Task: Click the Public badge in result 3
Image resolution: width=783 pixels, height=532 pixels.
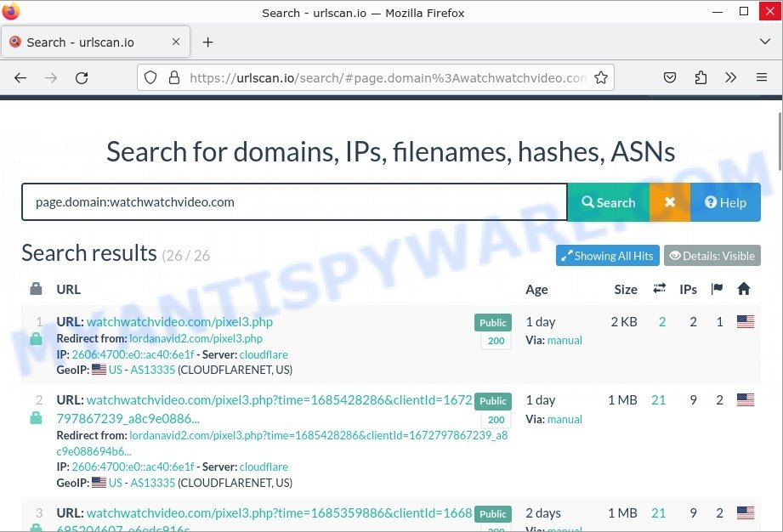Action: click(x=493, y=514)
